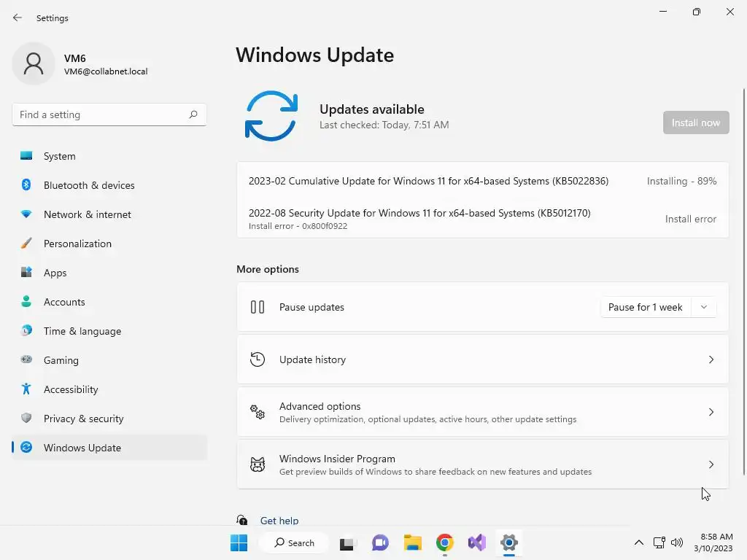Viewport: 747px width, 560px height.
Task: Click the Install now button
Action: pyautogui.click(x=695, y=122)
